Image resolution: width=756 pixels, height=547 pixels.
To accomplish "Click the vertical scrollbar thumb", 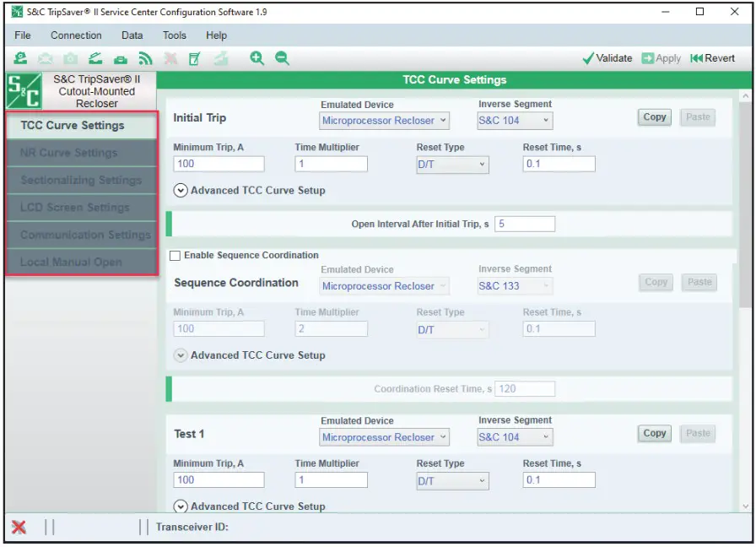I will (745, 205).
